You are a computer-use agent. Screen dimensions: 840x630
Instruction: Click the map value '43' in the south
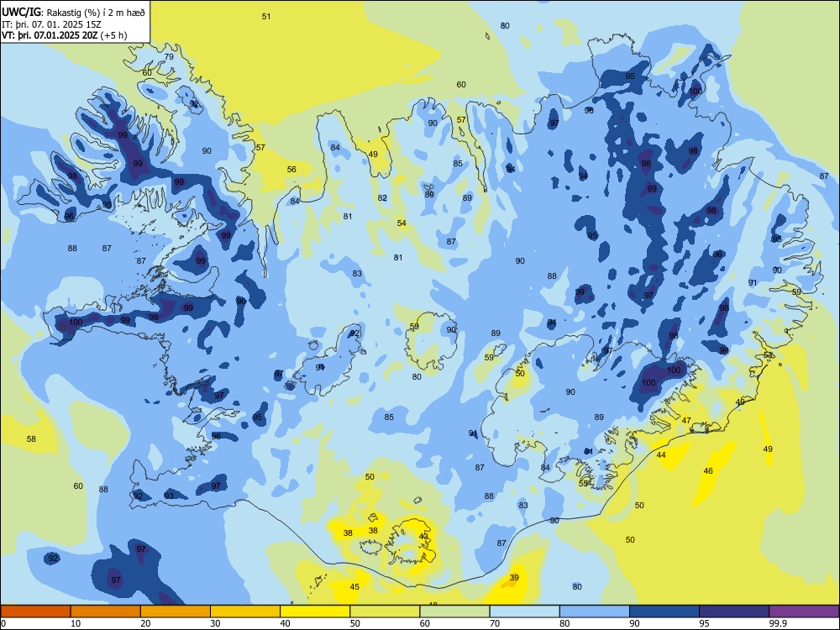click(x=423, y=536)
